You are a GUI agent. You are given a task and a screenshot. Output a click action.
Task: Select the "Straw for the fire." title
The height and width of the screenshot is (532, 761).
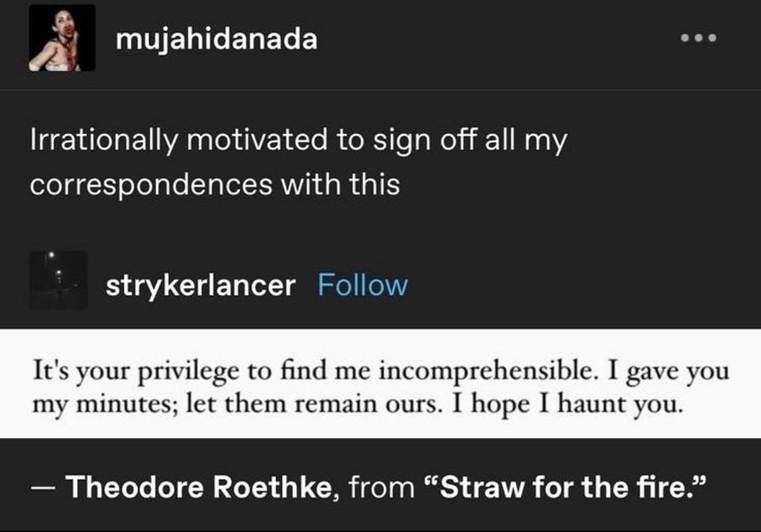pos(564,487)
